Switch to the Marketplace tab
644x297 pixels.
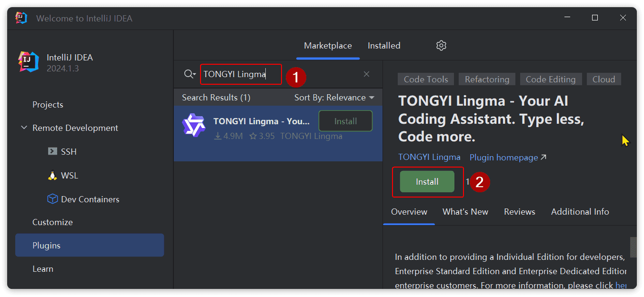328,46
